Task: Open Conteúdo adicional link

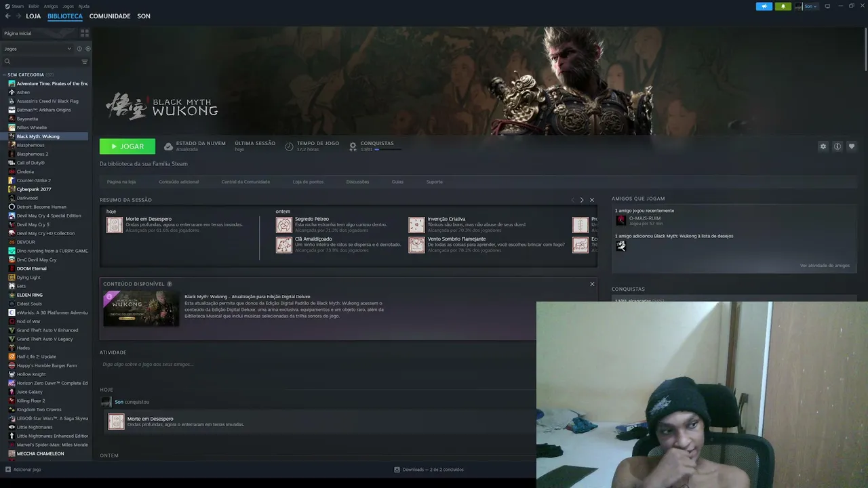Action: point(179,182)
